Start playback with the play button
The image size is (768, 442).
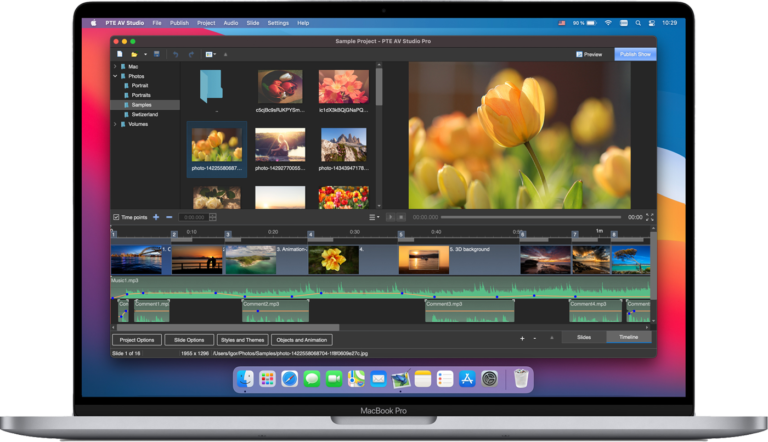[390, 217]
